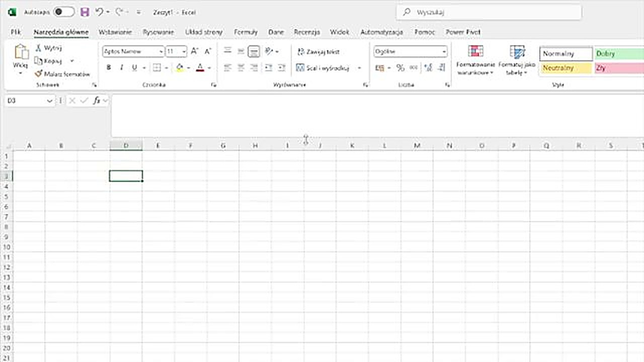Switch to the Formuły tab
This screenshot has width=644, height=362.
pyautogui.click(x=246, y=32)
